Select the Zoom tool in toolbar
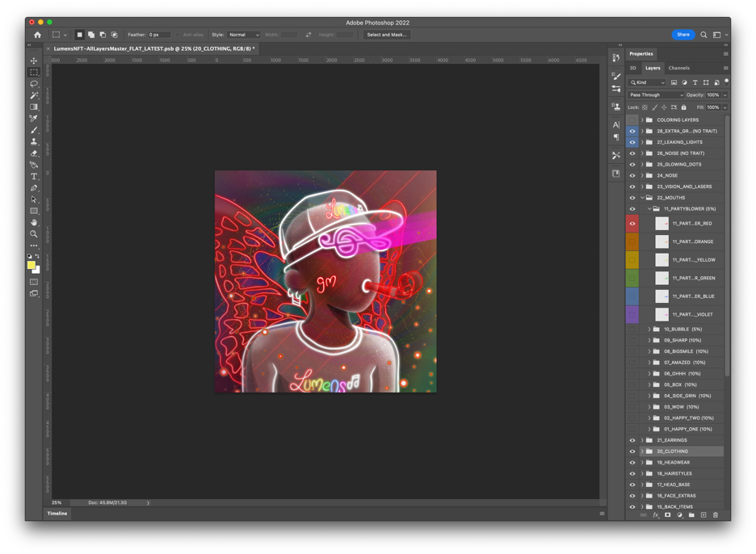Viewport: 756px width, 554px height. [x=34, y=234]
